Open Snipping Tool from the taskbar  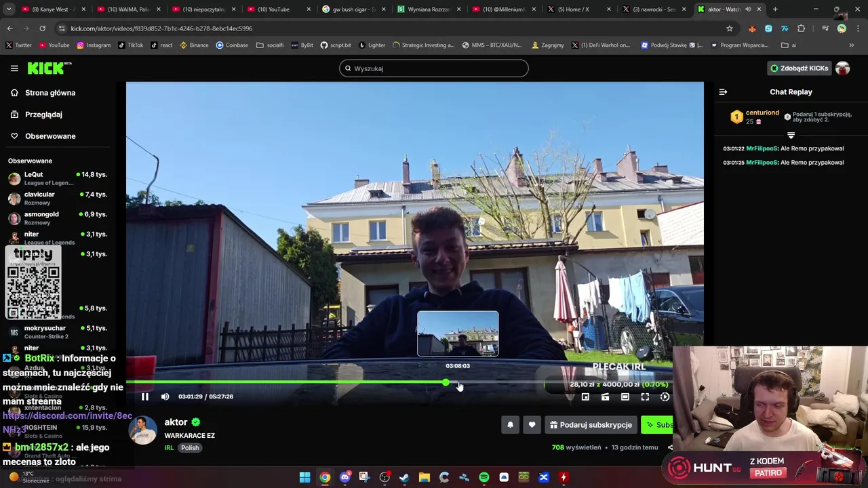pos(365,477)
